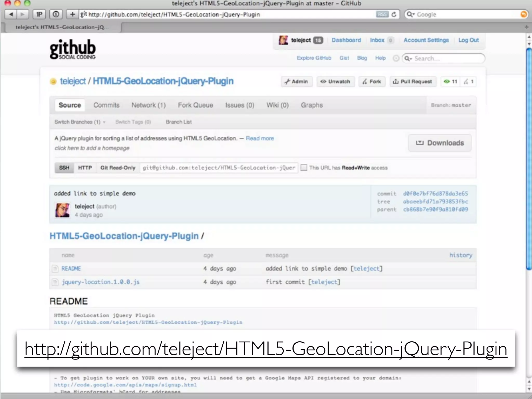Click the Admin button
532x399 pixels.
[297, 82]
